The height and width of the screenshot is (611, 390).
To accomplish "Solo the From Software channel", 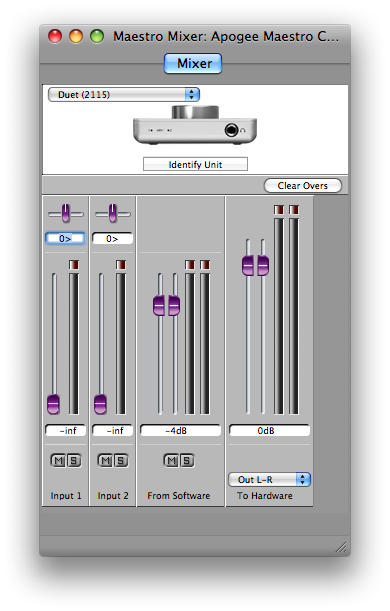I will click(x=187, y=461).
